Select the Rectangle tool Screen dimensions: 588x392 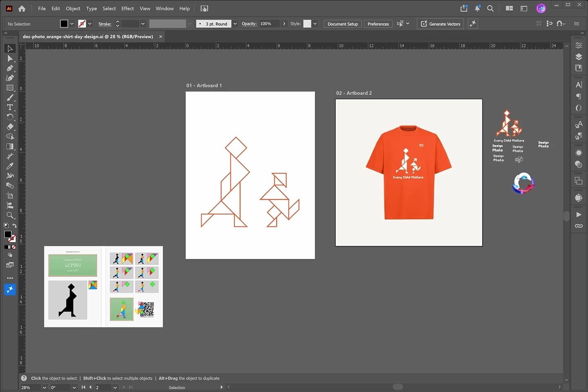(x=10, y=88)
